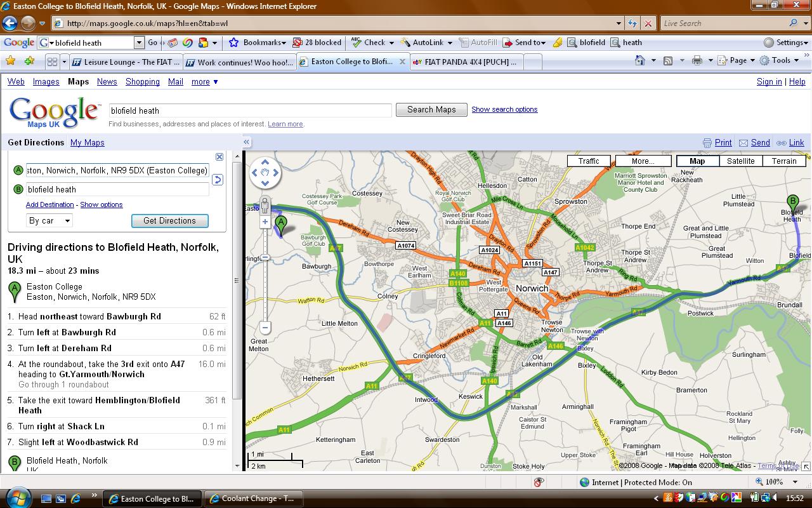Click the RSS feeds icon

[668, 60]
